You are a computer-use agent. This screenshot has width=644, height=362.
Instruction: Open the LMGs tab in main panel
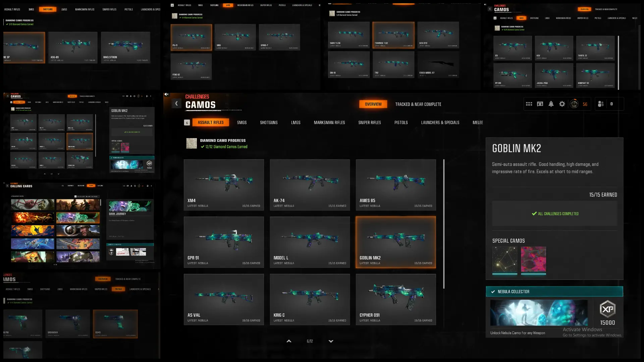296,123
